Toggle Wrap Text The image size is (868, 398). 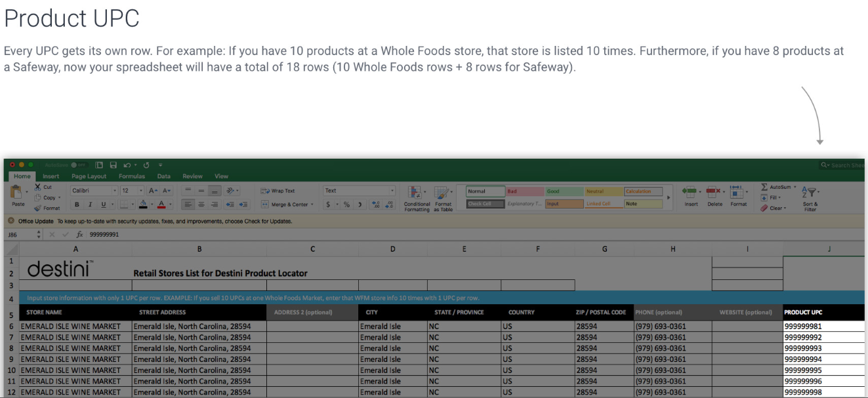click(x=278, y=191)
